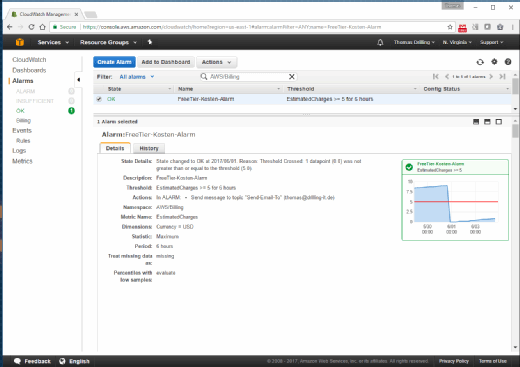
Task: Click the red extension icon in browser toolbar
Action: point(462,28)
